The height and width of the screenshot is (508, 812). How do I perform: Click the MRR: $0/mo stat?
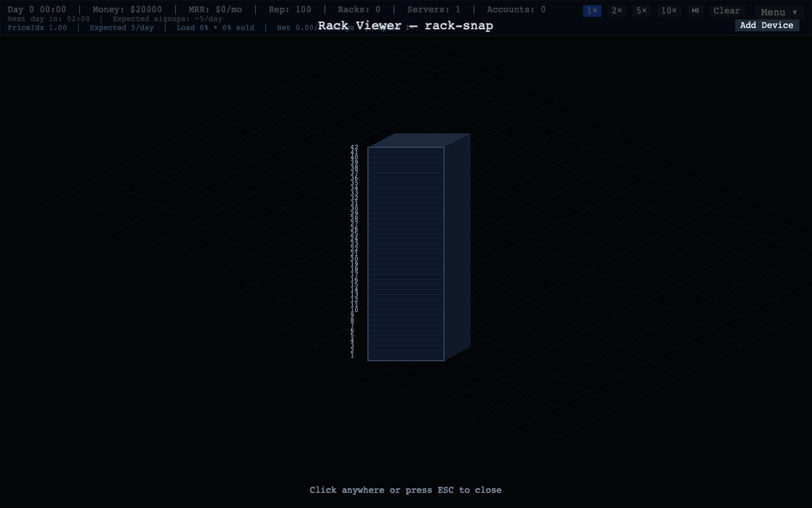[x=215, y=10]
